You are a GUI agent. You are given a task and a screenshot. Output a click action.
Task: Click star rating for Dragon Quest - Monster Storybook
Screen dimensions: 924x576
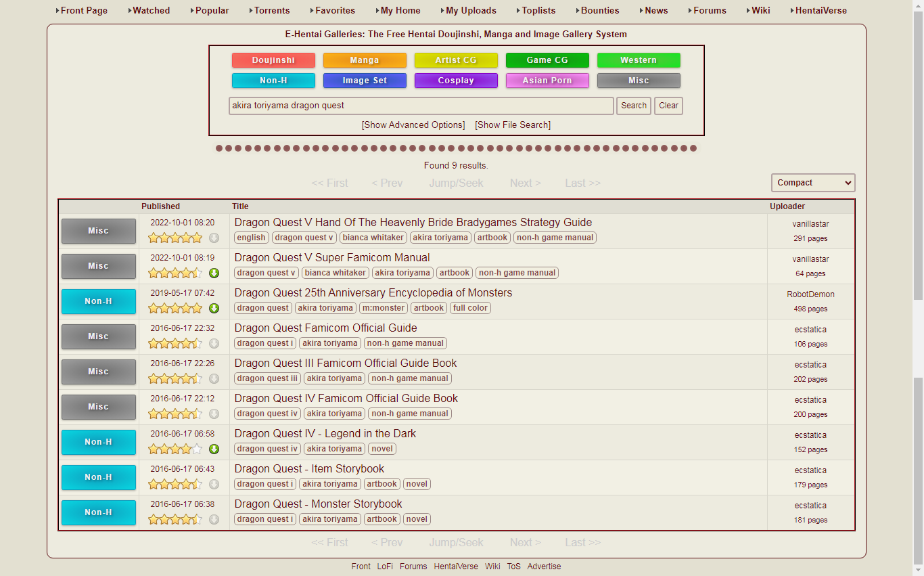coord(175,519)
